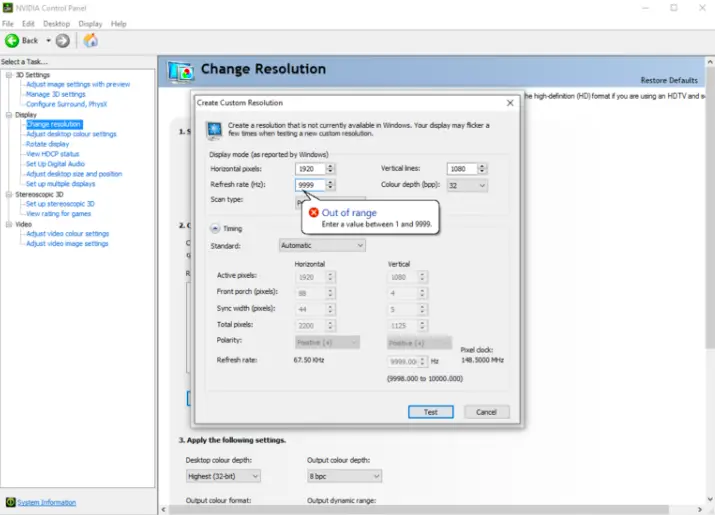Click the Refresh rate (Hz) spinner arrows

coord(330,185)
